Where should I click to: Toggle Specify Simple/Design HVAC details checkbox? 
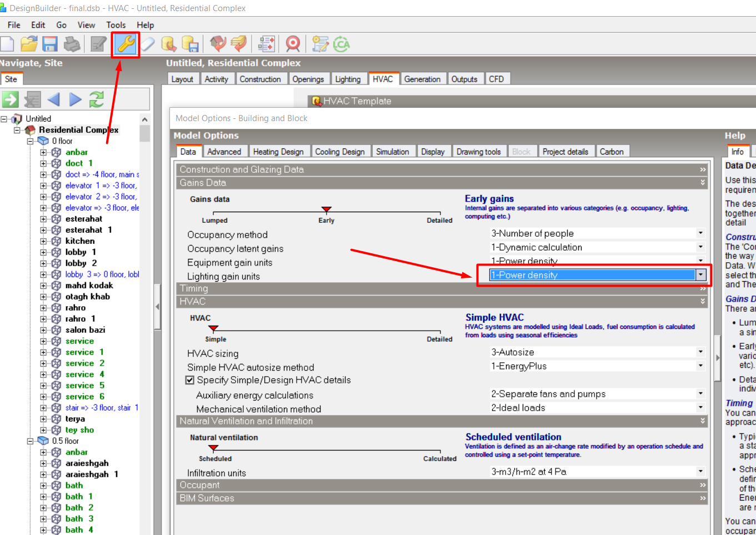pos(190,380)
